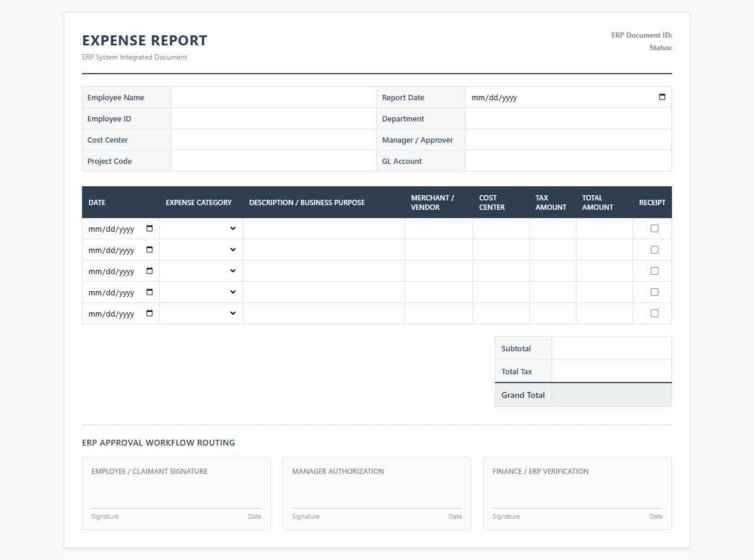Open calendar icon in second expense row date

pos(149,250)
